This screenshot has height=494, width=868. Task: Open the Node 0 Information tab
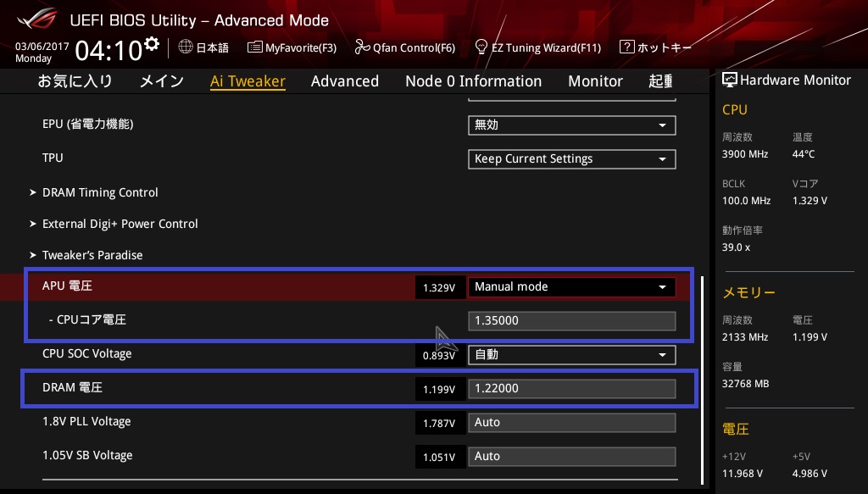473,81
